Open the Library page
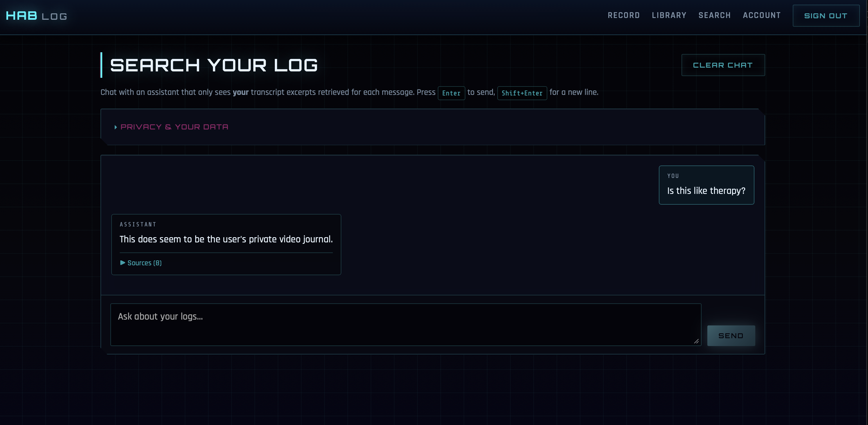 tap(669, 15)
